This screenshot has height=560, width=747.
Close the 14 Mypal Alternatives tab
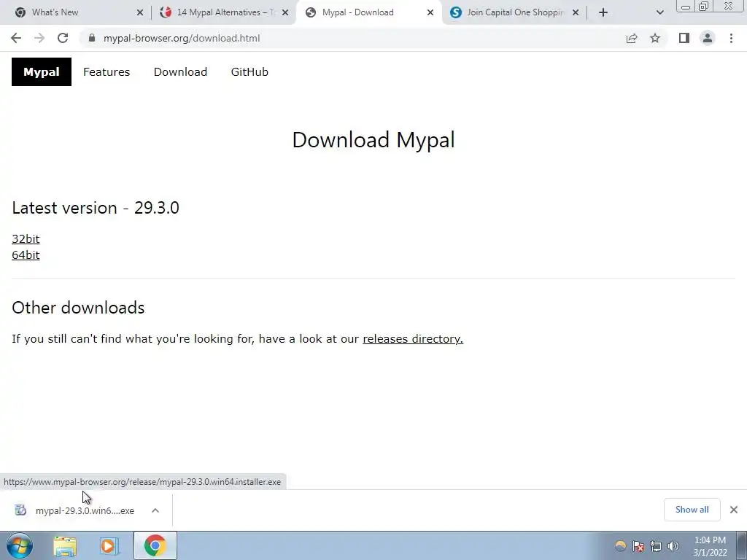click(285, 12)
